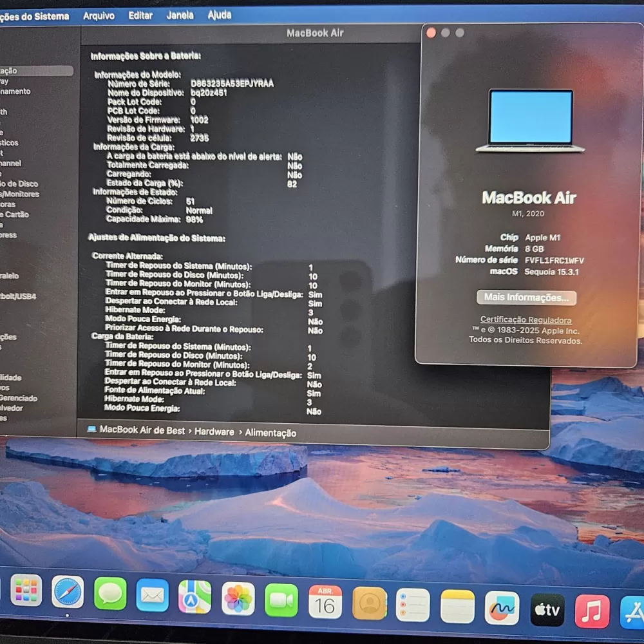Start FaceTime from the Dock
644x644 pixels.
pos(281,600)
